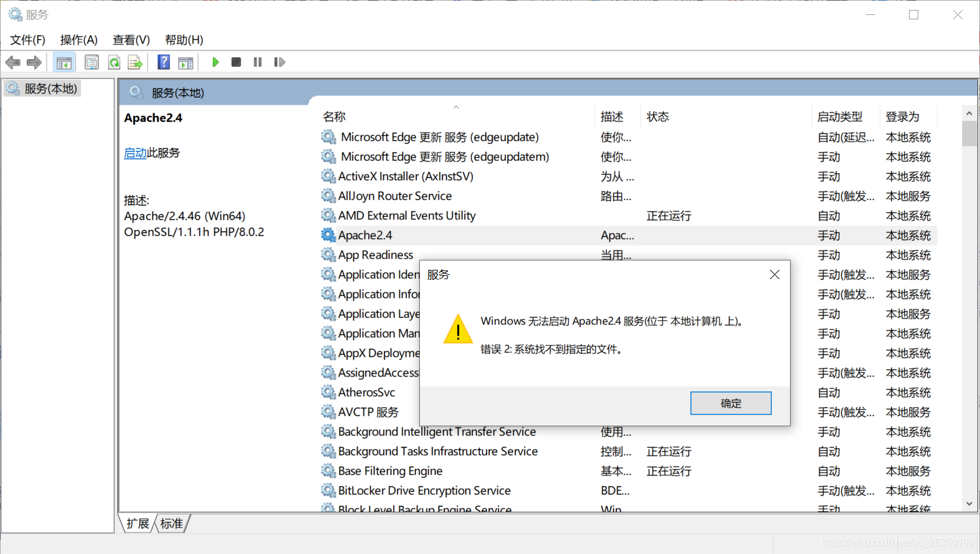Switch to the 标准 tab
Image resolution: width=980 pixels, height=554 pixels.
(172, 523)
